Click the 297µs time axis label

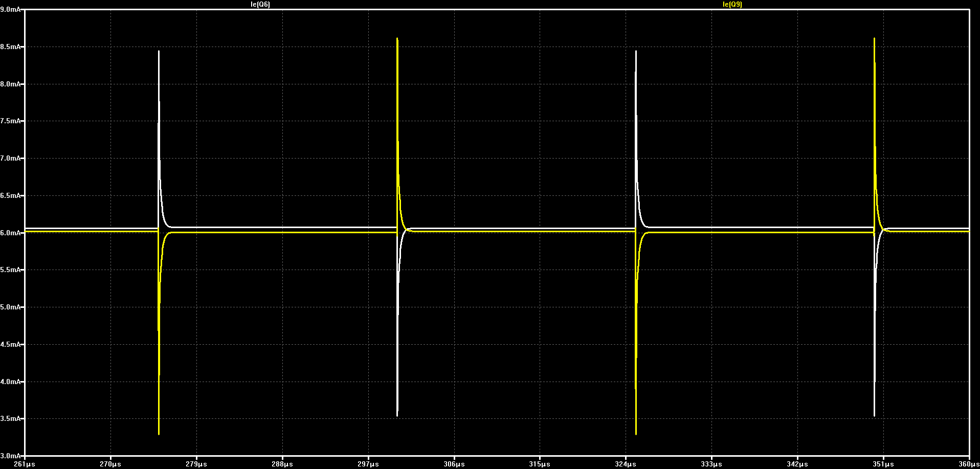pos(368,464)
